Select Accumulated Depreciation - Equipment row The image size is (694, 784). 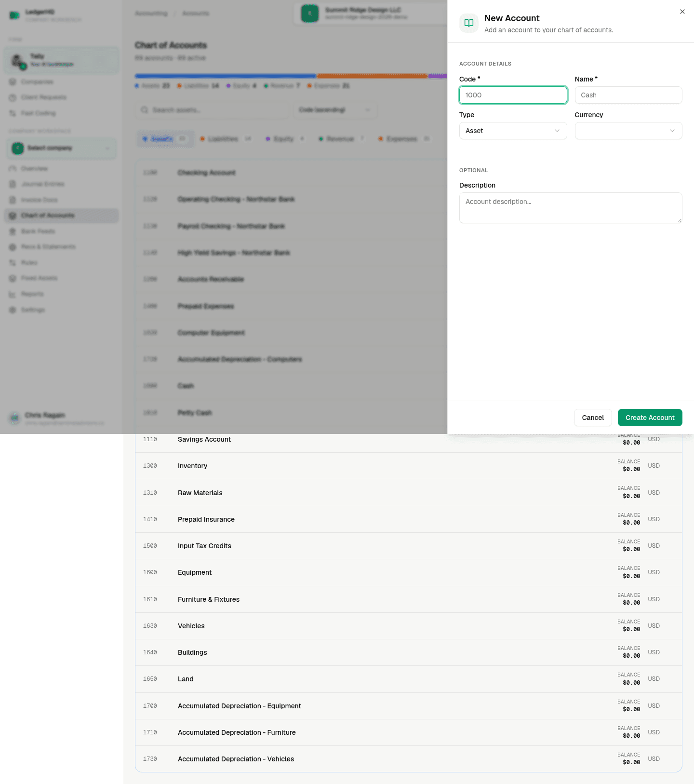coord(409,706)
